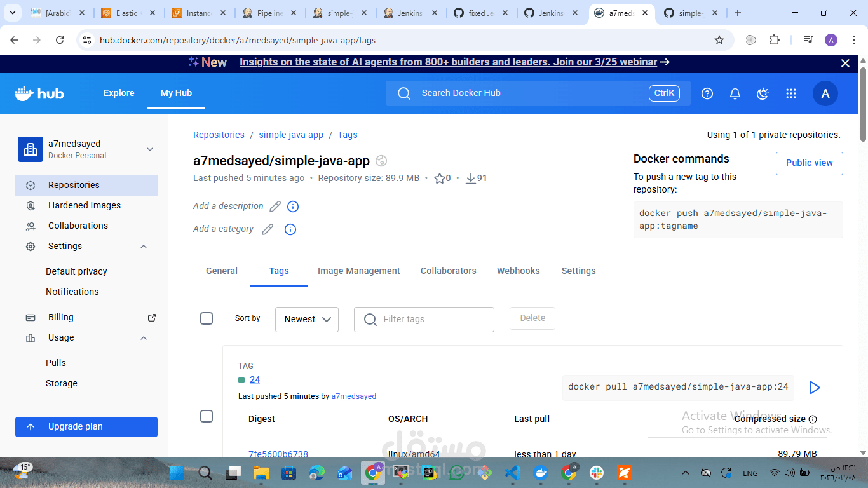Image resolution: width=868 pixels, height=488 pixels.
Task: Open the notifications bell in Docker Hub
Action: point(735,93)
